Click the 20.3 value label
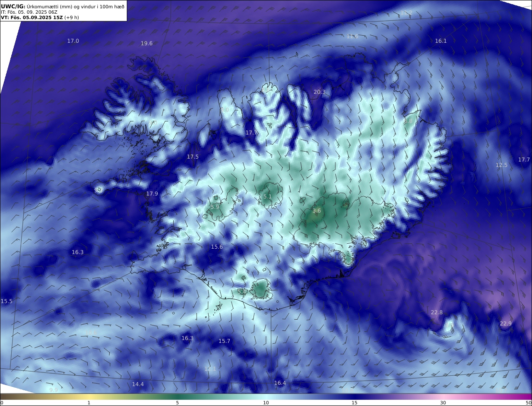The height and width of the screenshot is (406, 532). coord(320,92)
